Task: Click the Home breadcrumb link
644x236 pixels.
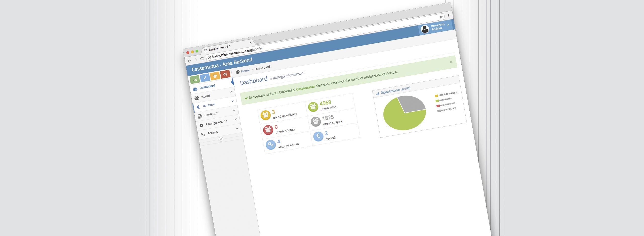Action: click(245, 71)
